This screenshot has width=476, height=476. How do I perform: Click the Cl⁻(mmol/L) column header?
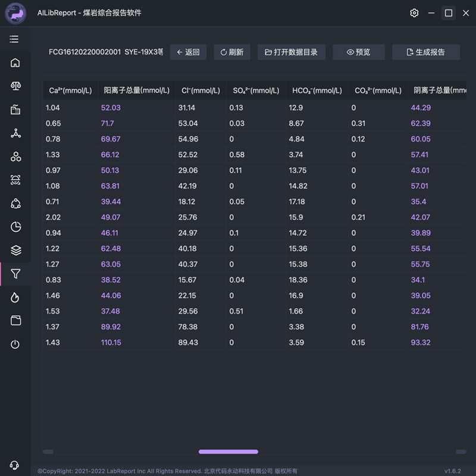tap(201, 90)
